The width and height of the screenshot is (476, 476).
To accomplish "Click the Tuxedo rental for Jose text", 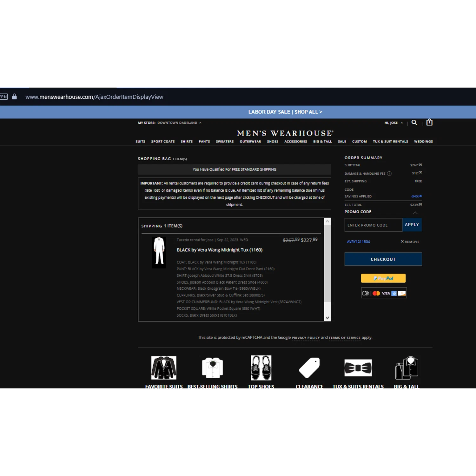I will (195, 240).
